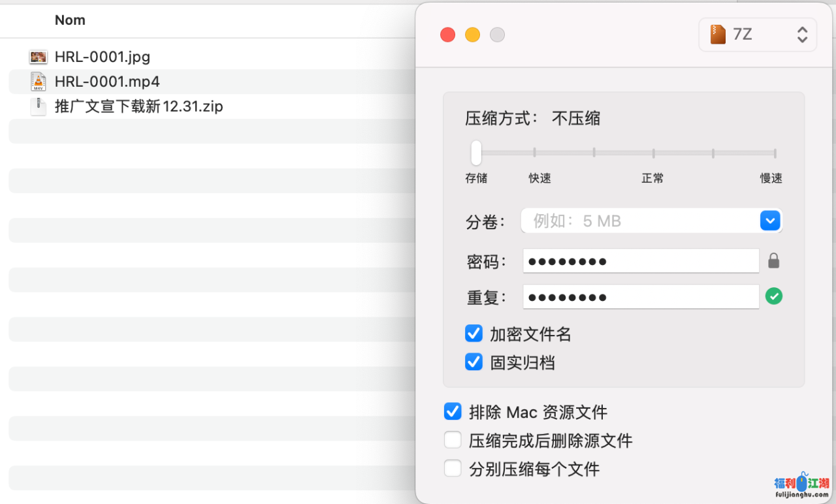Click into the 重复 repeat password field
Image resolution: width=836 pixels, height=504 pixels.
pyautogui.click(x=640, y=297)
